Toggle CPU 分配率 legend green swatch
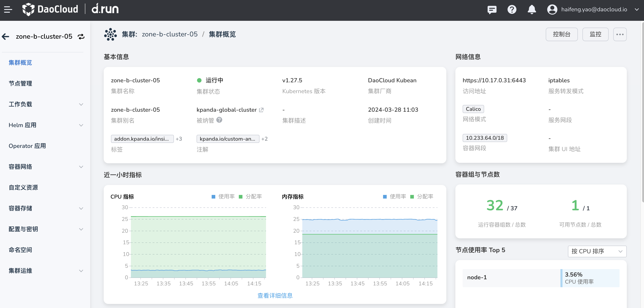 point(240,197)
